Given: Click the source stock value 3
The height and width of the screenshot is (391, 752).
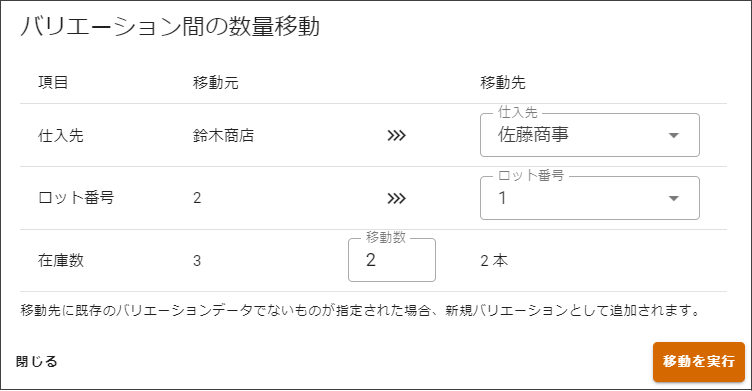Looking at the screenshot, I should click(197, 261).
